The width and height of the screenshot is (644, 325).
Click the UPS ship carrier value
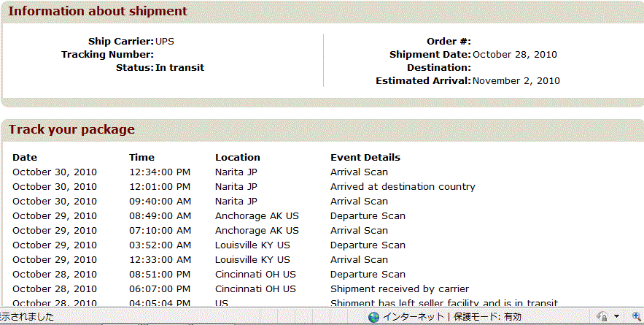[x=165, y=42]
